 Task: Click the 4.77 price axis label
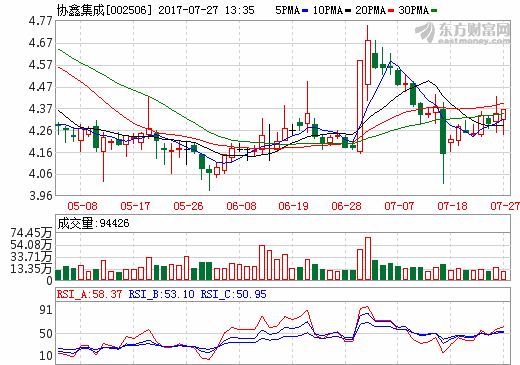[41, 21]
